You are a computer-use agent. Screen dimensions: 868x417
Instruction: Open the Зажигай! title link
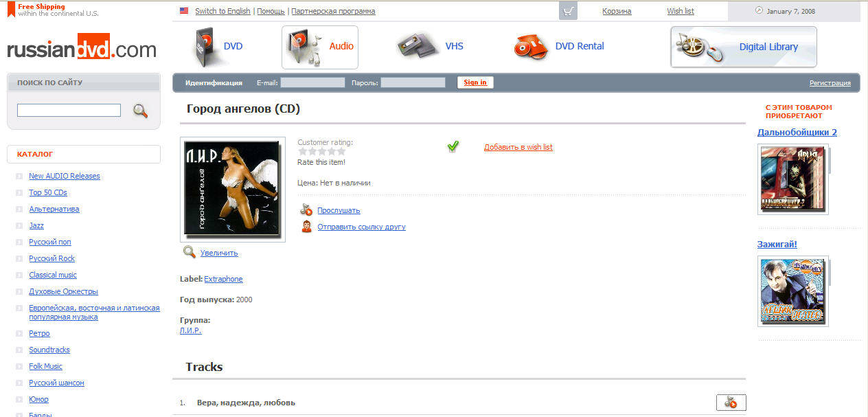(x=777, y=245)
